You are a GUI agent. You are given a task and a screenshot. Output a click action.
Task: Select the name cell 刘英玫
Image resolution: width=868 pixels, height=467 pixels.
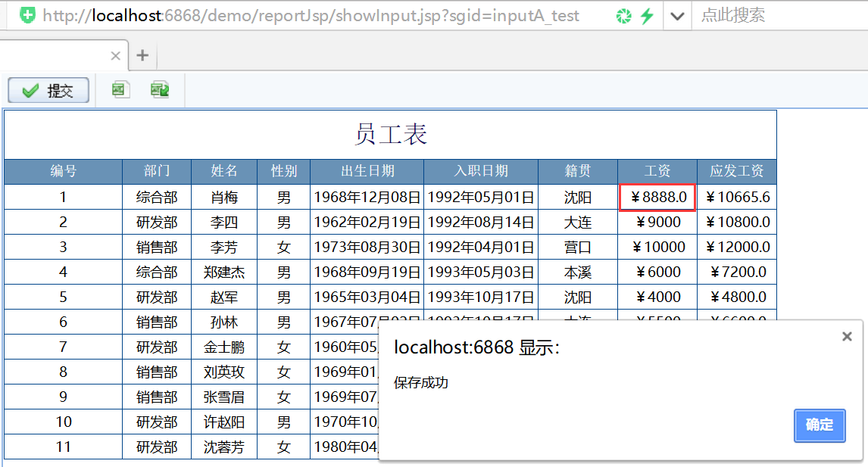(x=224, y=372)
